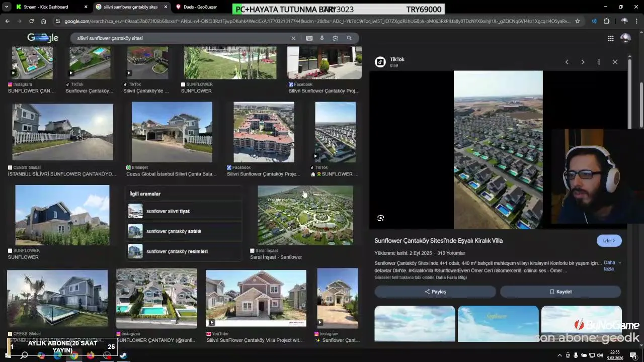Show previous image in the preview panel
This screenshot has width=644, height=362.
tap(567, 62)
